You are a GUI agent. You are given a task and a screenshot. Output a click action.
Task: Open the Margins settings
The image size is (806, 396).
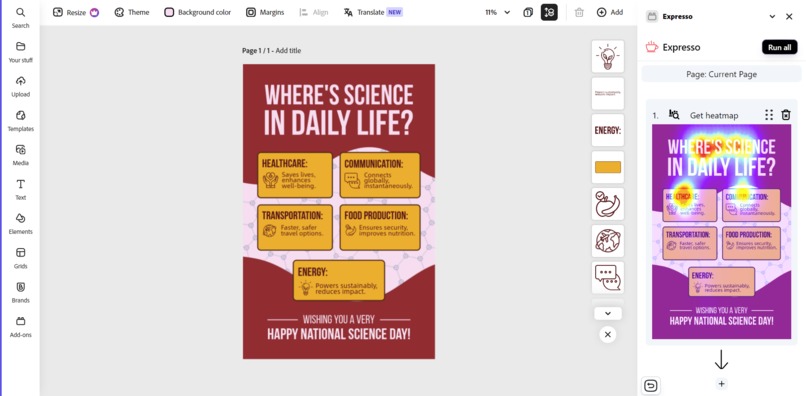[x=265, y=12]
